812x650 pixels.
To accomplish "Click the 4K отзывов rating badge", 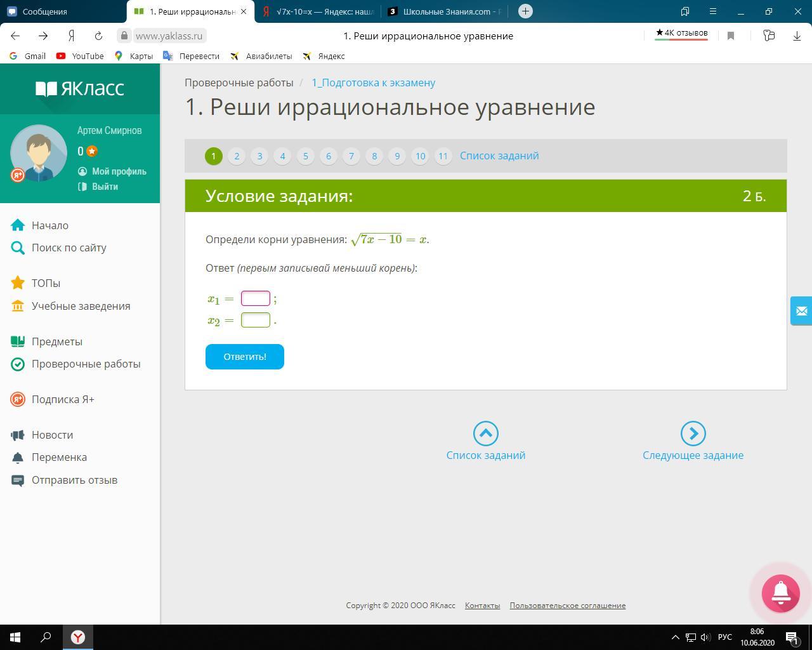I will click(x=681, y=34).
